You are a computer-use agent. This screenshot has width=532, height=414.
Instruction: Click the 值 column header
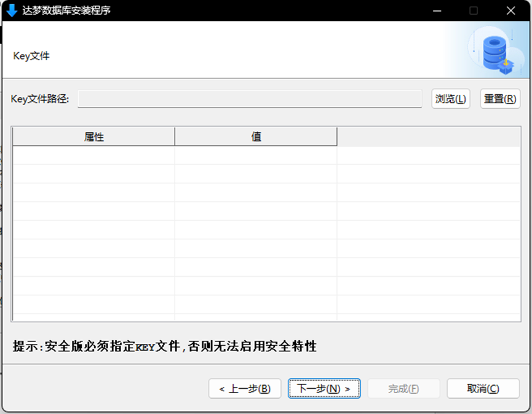256,137
